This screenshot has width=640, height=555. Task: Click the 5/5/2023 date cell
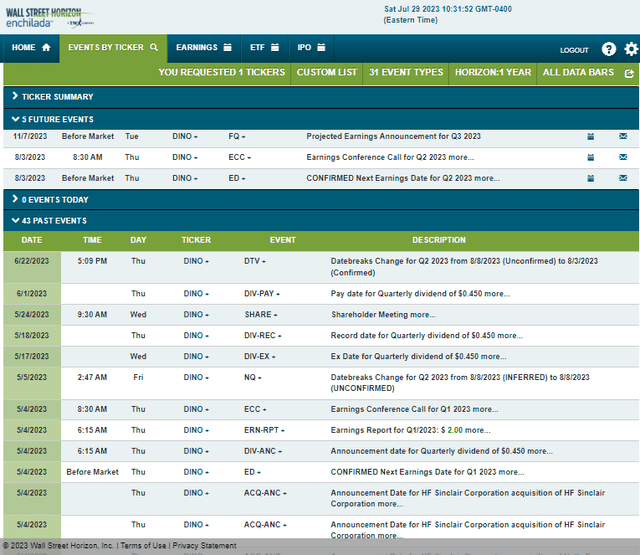(32, 383)
